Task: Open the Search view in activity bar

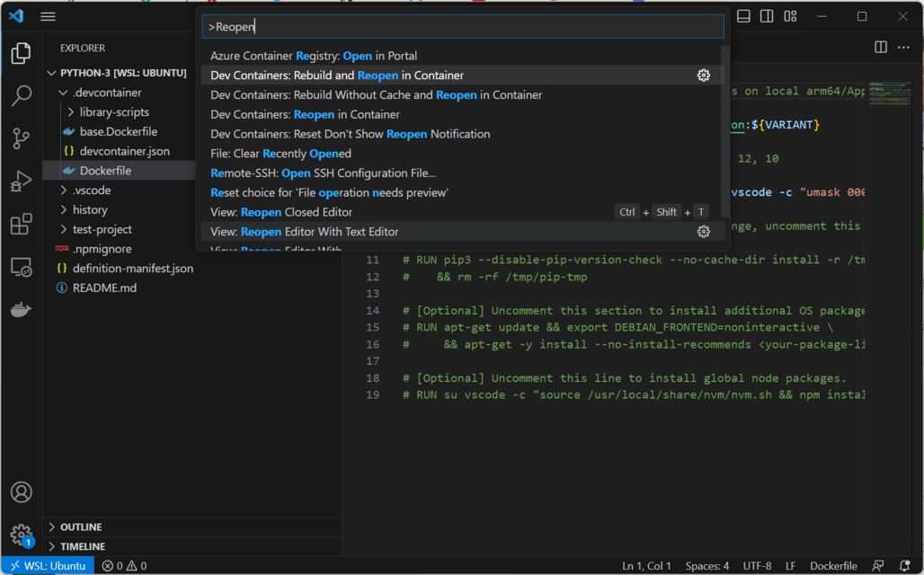Action: 22,96
